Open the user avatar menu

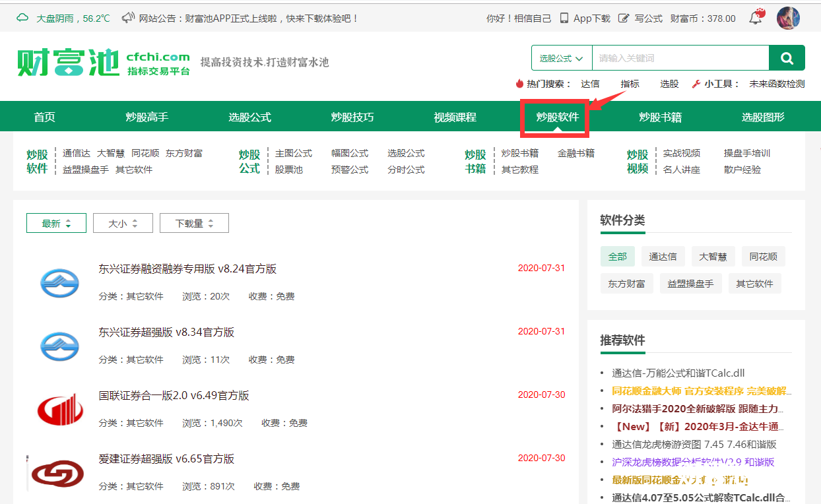point(788,18)
